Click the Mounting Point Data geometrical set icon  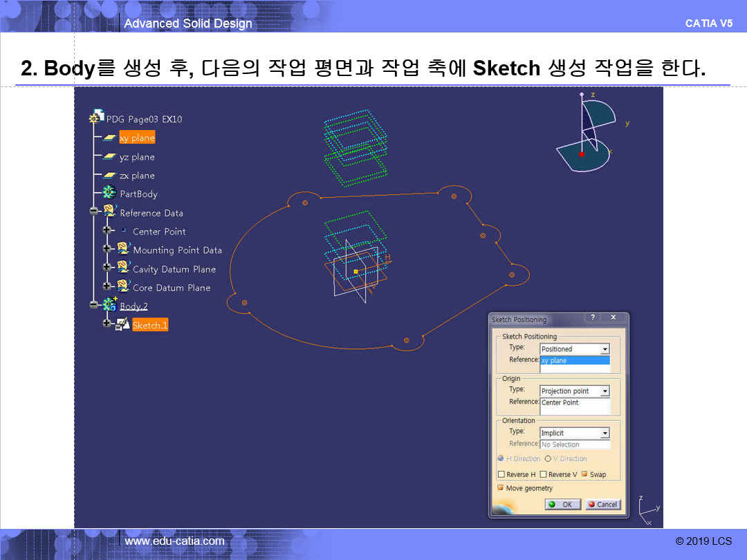coord(123,250)
